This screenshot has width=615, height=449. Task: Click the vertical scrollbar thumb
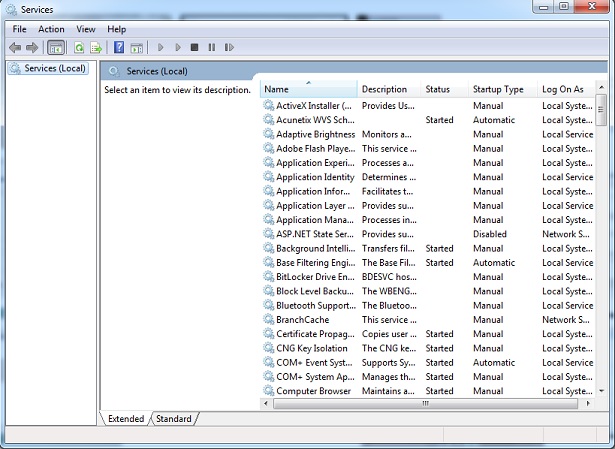601,110
